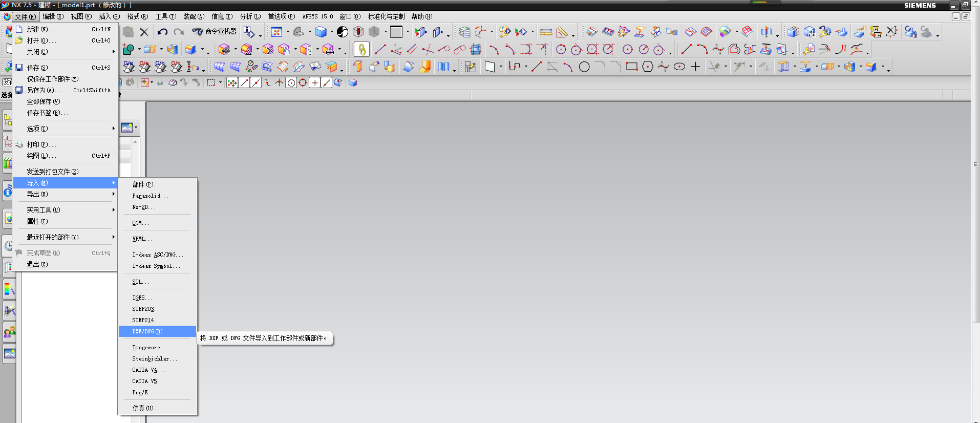980x423 pixels.
Task: Toggle Quadrant Point snap option
Action: coord(303,82)
